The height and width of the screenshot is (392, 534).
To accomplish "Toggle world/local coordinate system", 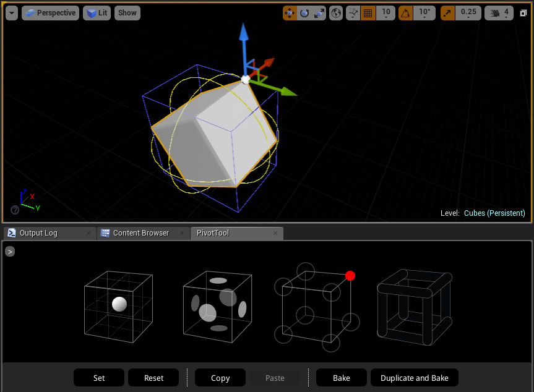I will (x=336, y=12).
